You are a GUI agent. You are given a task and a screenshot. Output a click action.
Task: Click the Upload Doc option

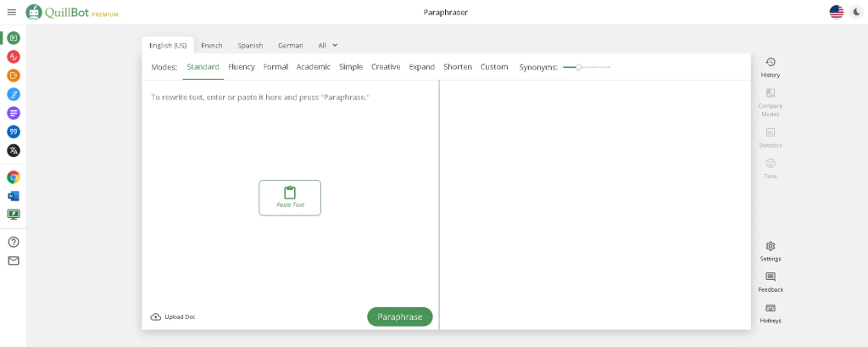(x=173, y=316)
